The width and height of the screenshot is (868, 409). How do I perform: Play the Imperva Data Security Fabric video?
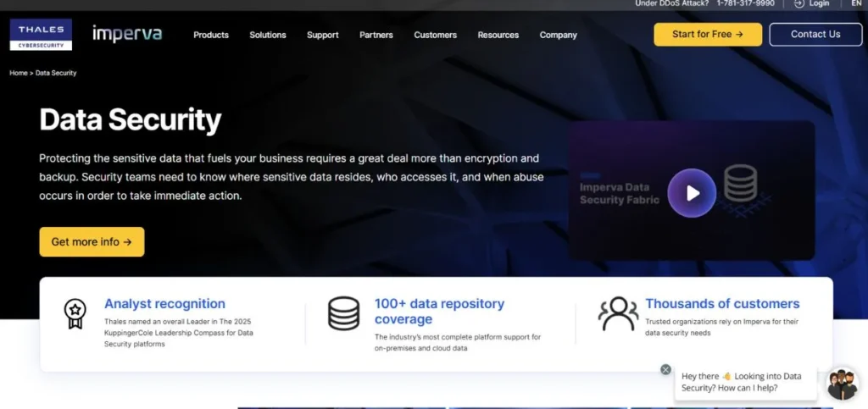[x=692, y=193]
